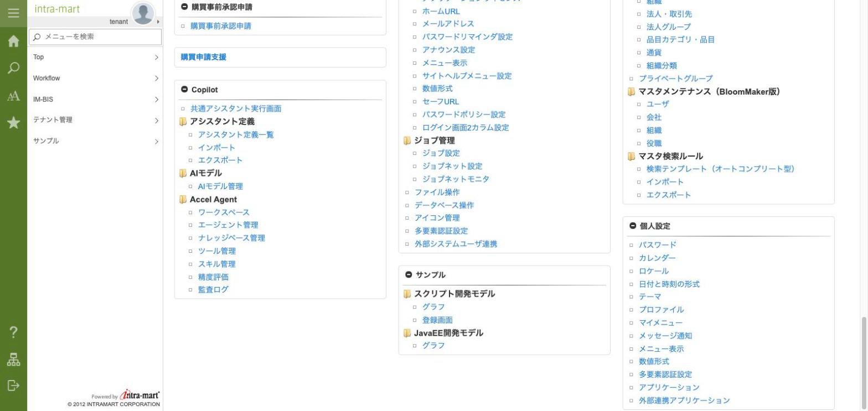Open favorites star icon
The width and height of the screenshot is (868, 411).
click(x=13, y=123)
